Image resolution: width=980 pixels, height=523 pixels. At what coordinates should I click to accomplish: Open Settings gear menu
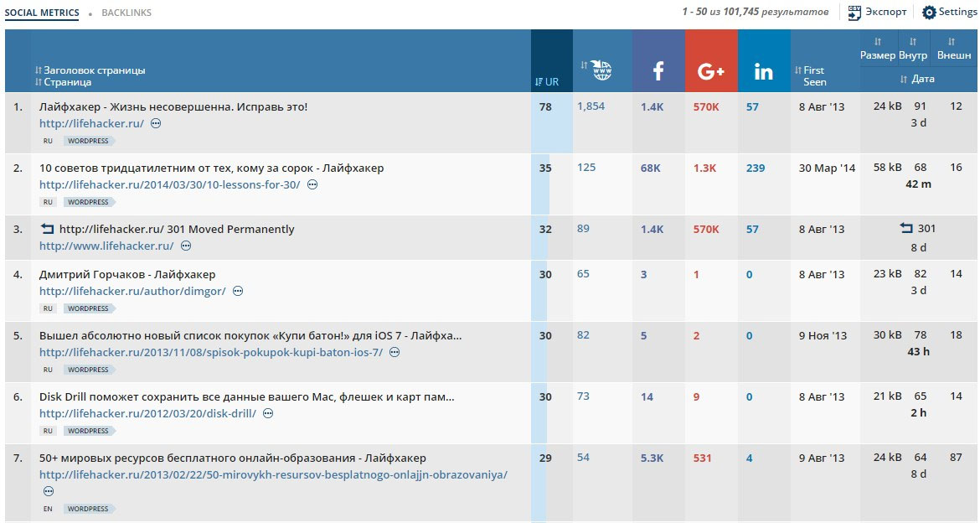point(949,12)
